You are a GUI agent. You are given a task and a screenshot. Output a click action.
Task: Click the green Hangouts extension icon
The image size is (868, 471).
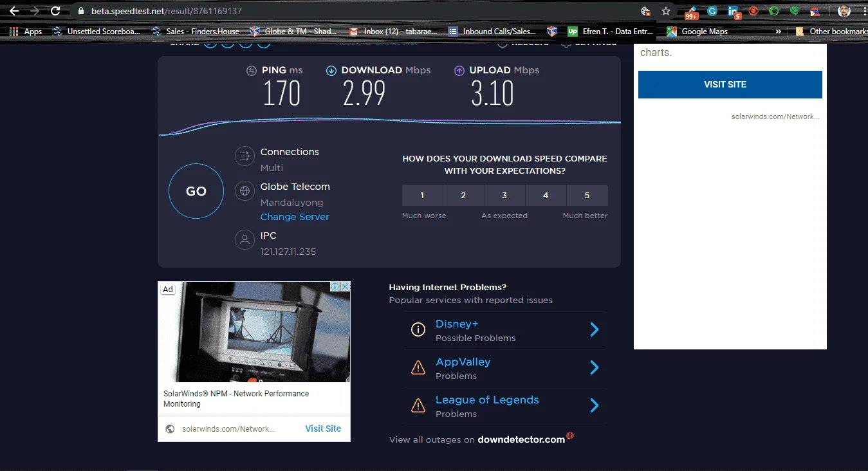[x=795, y=11]
